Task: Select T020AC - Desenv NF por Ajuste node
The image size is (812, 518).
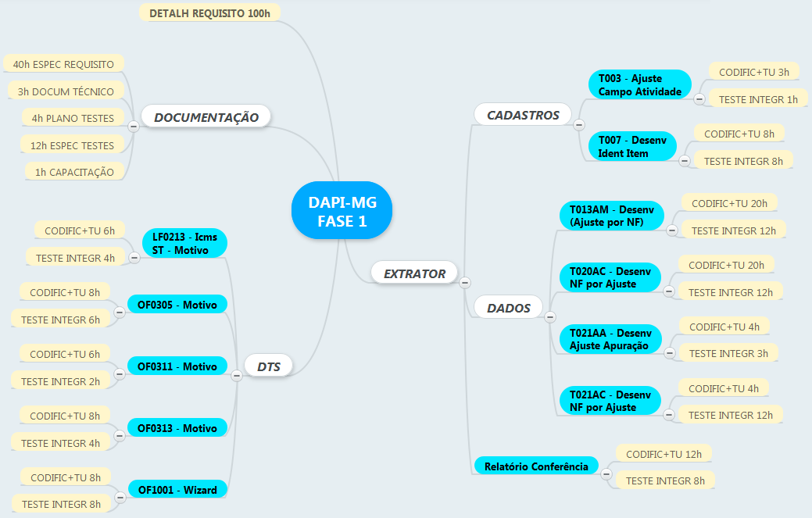Action: click(x=610, y=277)
